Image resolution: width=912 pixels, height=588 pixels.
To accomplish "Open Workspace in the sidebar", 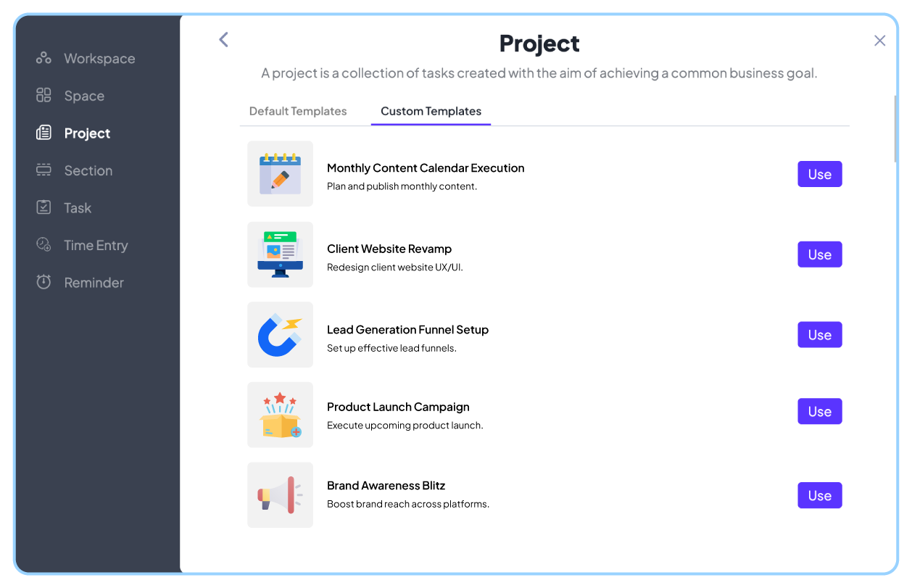I will 99,59.
